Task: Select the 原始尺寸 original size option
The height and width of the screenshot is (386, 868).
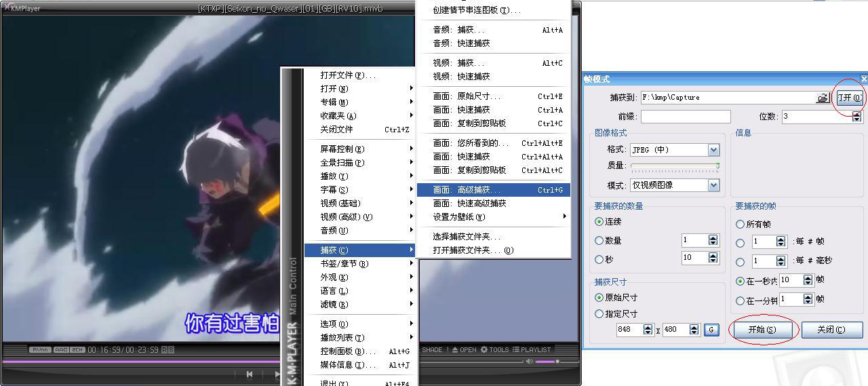Action: pos(599,298)
